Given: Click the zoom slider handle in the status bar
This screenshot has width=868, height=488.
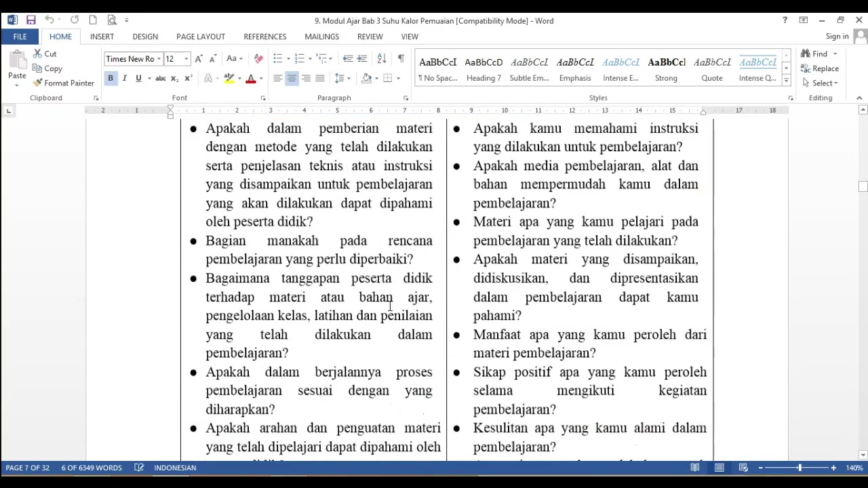Looking at the screenshot, I should [x=800, y=468].
